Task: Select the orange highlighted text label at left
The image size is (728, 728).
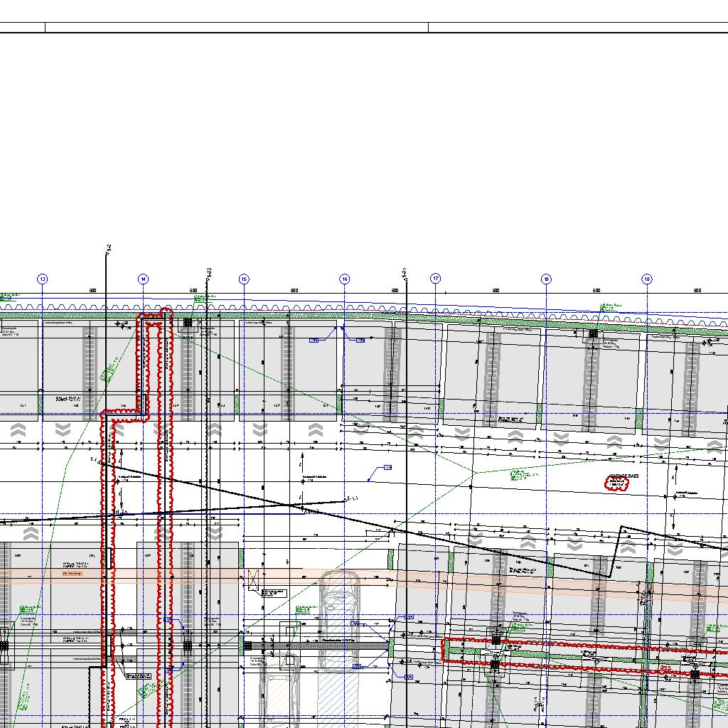Action: 70,572
